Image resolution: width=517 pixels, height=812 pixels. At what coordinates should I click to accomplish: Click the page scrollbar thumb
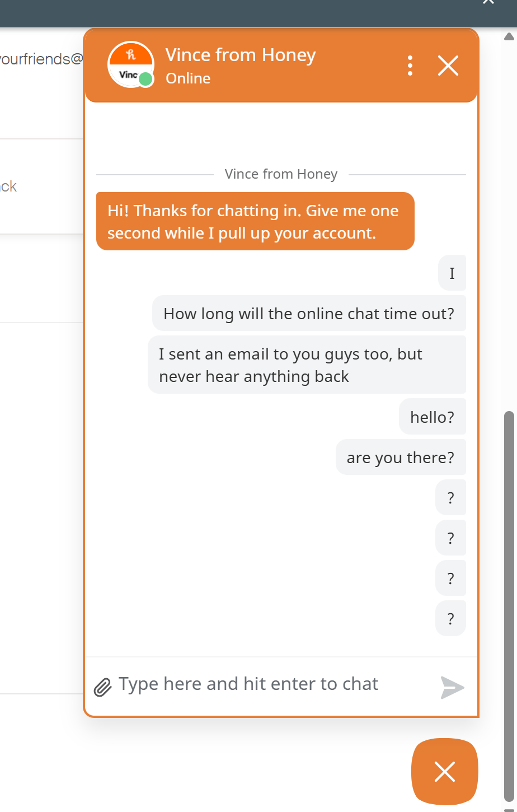[x=509, y=605]
